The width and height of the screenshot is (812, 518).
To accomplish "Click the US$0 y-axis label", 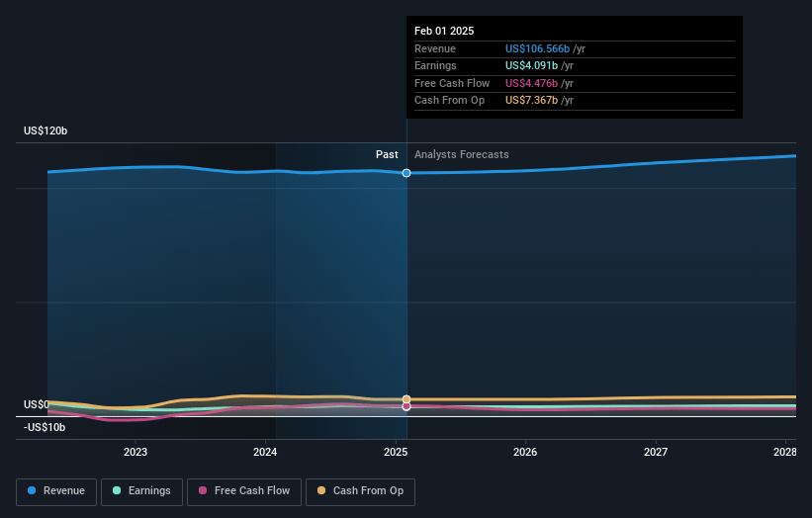I will [37, 404].
